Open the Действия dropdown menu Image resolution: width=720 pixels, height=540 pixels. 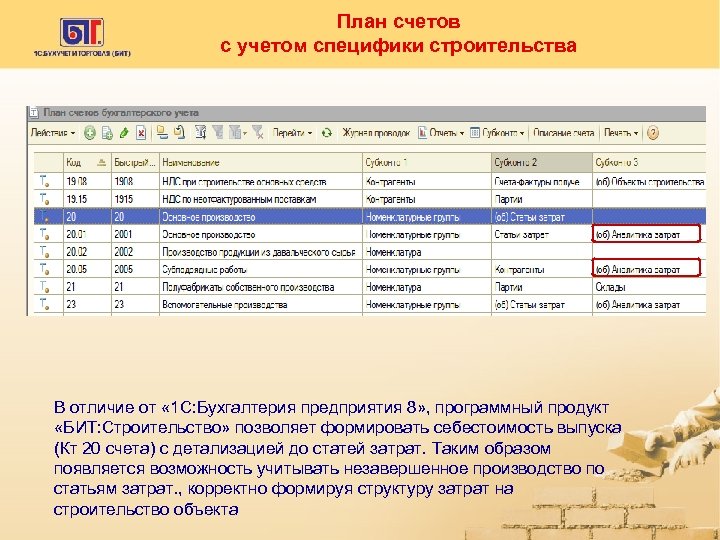[x=53, y=133]
